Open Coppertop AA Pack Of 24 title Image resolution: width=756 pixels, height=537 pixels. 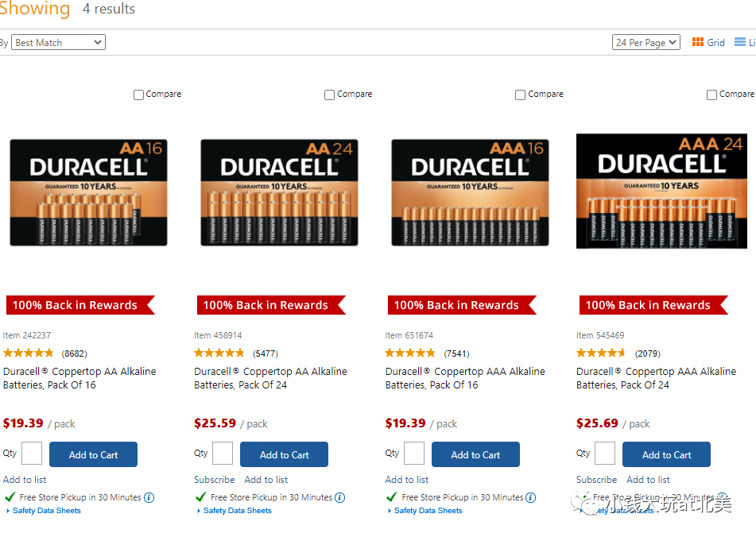pyautogui.click(x=270, y=378)
